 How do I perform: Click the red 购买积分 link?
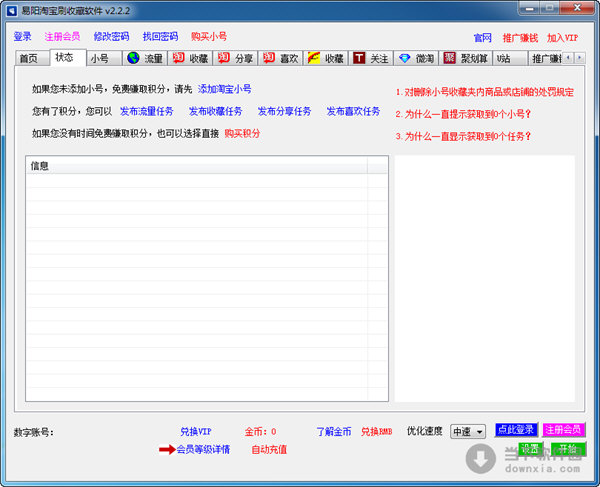tap(242, 134)
